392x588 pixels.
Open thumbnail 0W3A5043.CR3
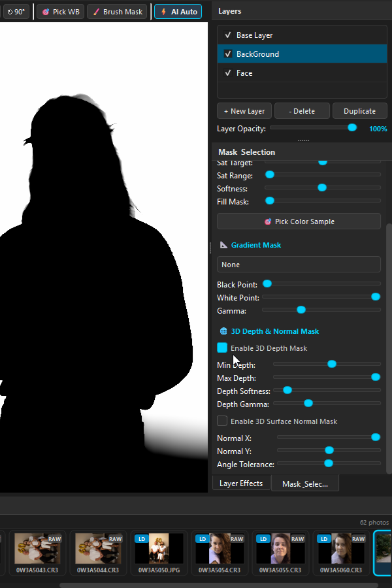pyautogui.click(x=37, y=553)
